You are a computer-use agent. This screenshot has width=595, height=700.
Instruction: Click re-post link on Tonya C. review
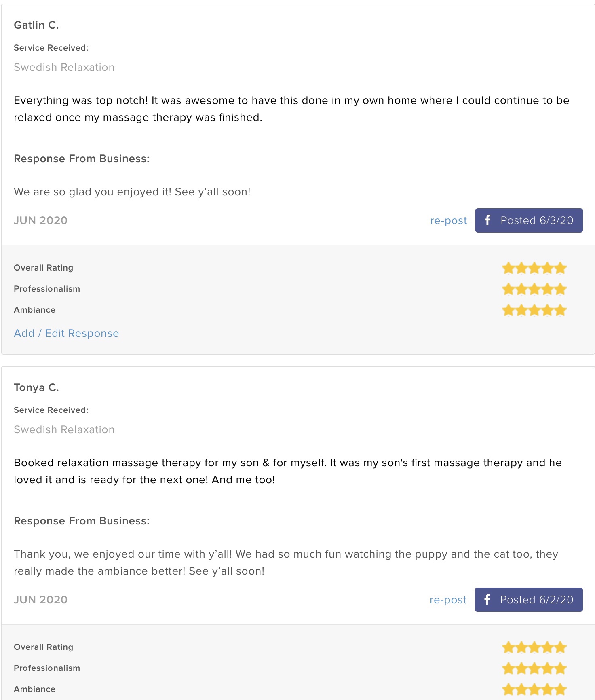pyautogui.click(x=448, y=600)
